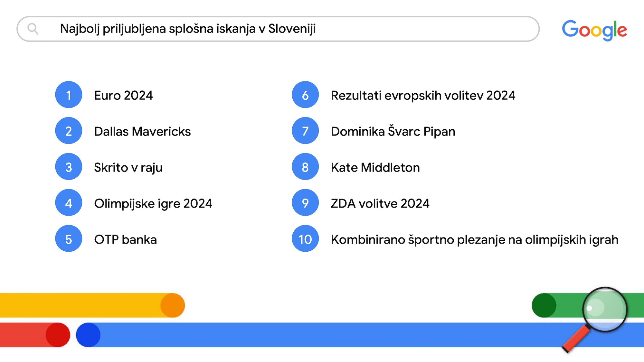Click the orange circle on yellow bar
The height and width of the screenshot is (362, 644).
(173, 305)
